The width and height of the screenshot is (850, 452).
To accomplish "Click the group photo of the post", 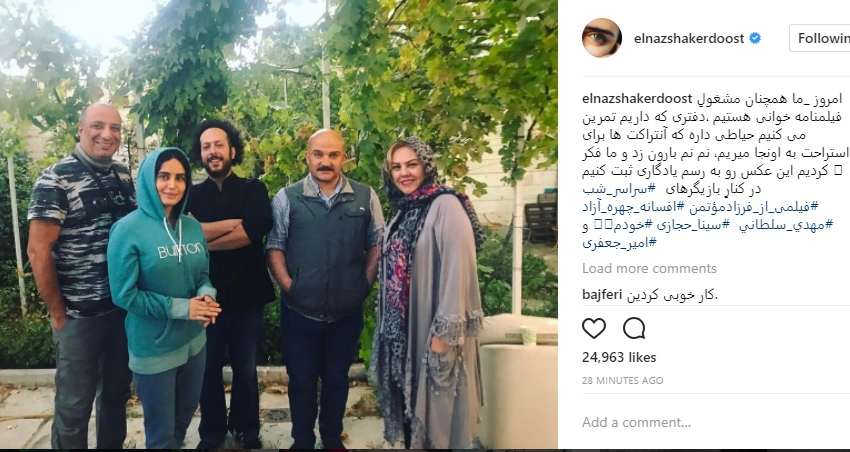I will tap(279, 224).
